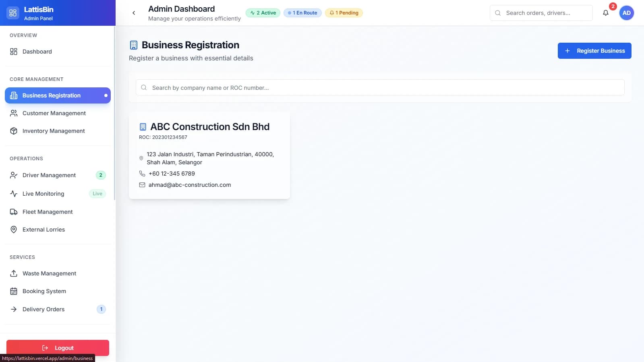Click the LattisBin logo icon

click(13, 13)
